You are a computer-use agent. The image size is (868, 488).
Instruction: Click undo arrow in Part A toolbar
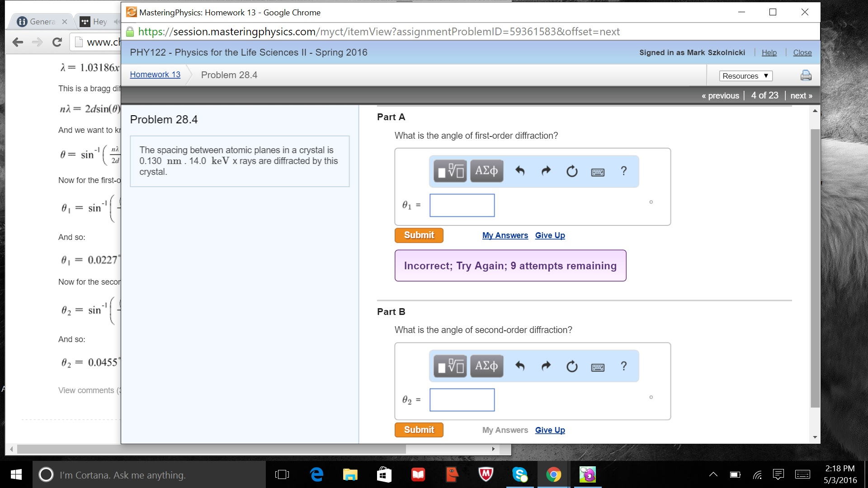[520, 171]
